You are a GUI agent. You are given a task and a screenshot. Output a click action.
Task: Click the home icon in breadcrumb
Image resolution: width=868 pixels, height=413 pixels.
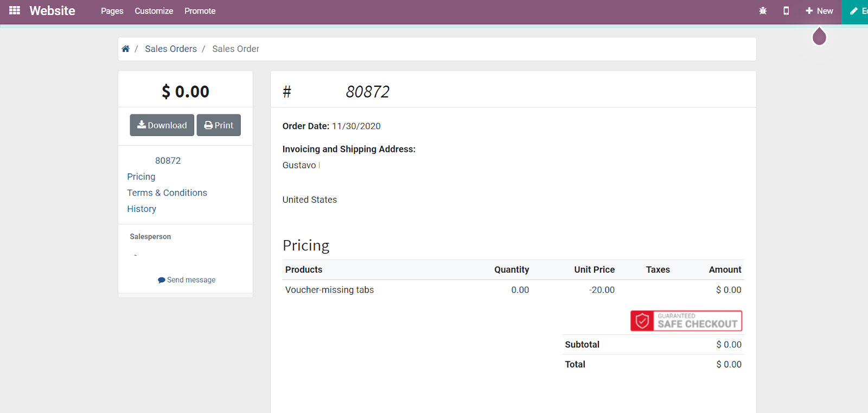click(x=125, y=49)
